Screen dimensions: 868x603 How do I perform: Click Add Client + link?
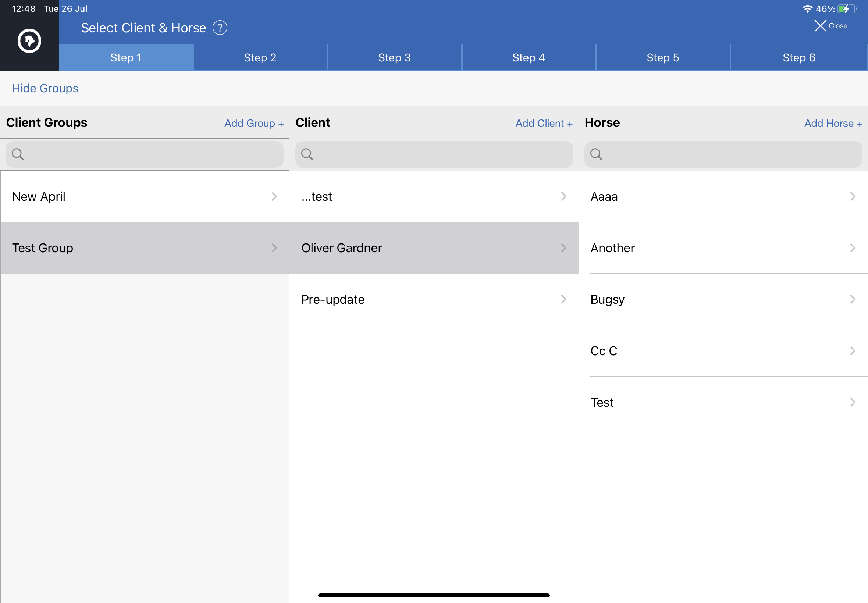coord(544,123)
